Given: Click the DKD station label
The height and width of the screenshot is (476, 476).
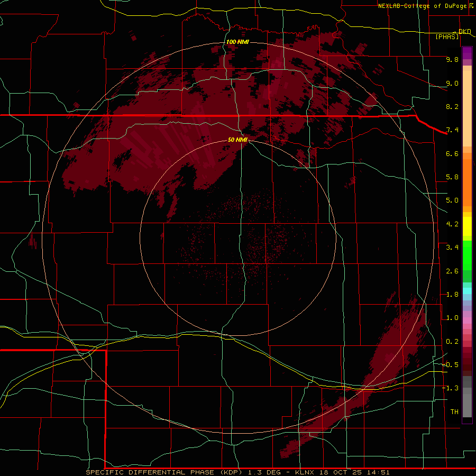Looking at the screenshot, I should tap(464, 31).
